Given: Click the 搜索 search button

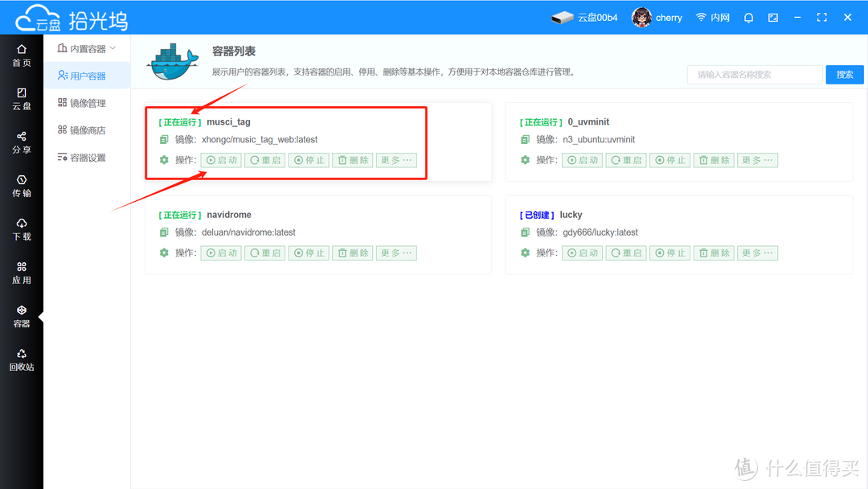Looking at the screenshot, I should [844, 74].
